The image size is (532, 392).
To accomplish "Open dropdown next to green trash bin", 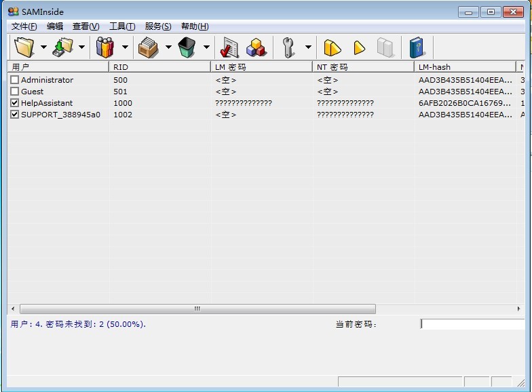I will coord(206,47).
